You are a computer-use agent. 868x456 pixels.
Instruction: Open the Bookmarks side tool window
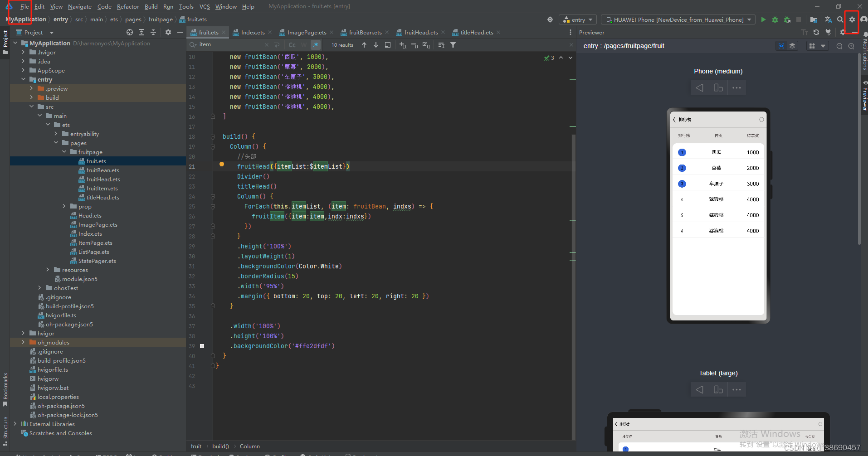(5, 389)
